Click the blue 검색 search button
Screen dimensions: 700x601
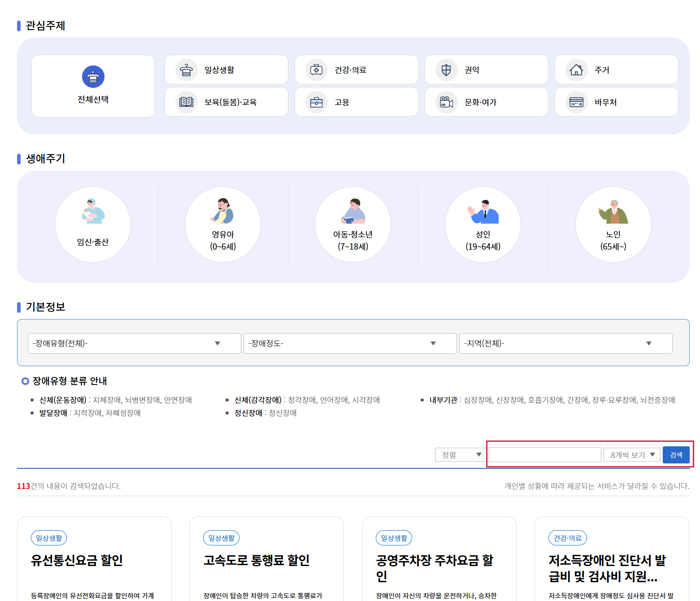tap(676, 455)
